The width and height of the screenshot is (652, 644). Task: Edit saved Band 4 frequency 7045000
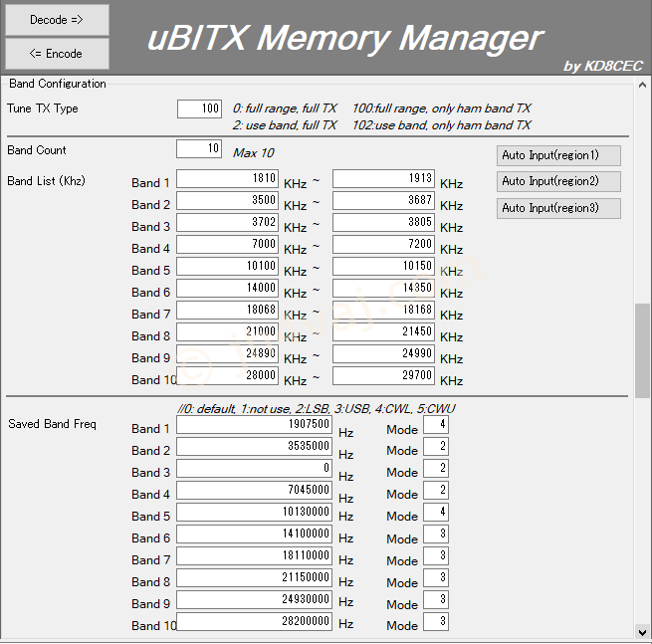coord(254,490)
